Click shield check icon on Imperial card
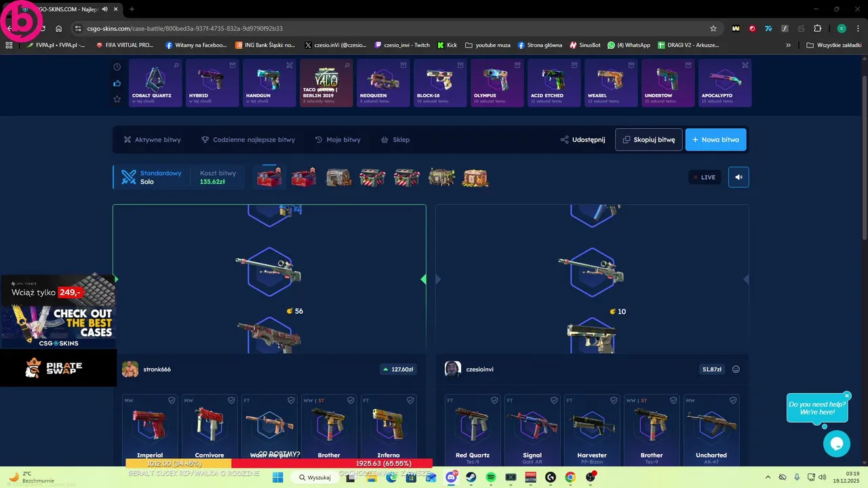Viewport: 868px width, 488px height. tap(172, 401)
